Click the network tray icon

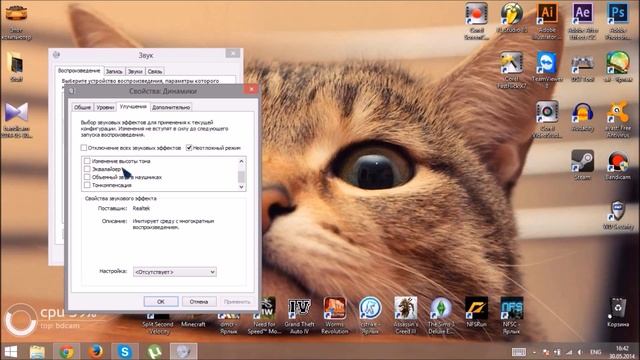point(569,352)
